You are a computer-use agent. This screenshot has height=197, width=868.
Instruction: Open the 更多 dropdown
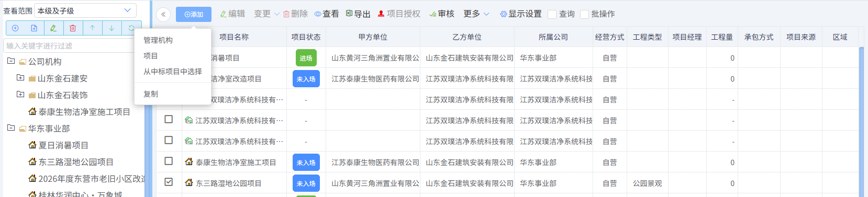coord(476,14)
